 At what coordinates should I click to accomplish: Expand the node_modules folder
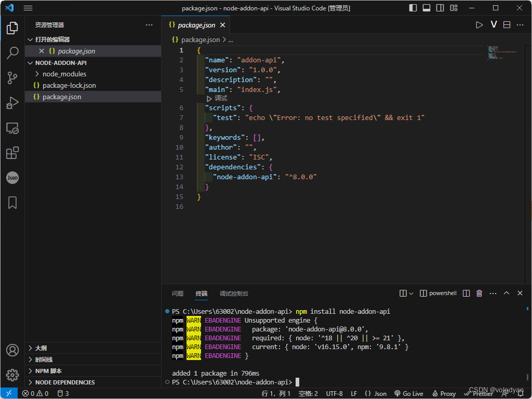point(93,74)
